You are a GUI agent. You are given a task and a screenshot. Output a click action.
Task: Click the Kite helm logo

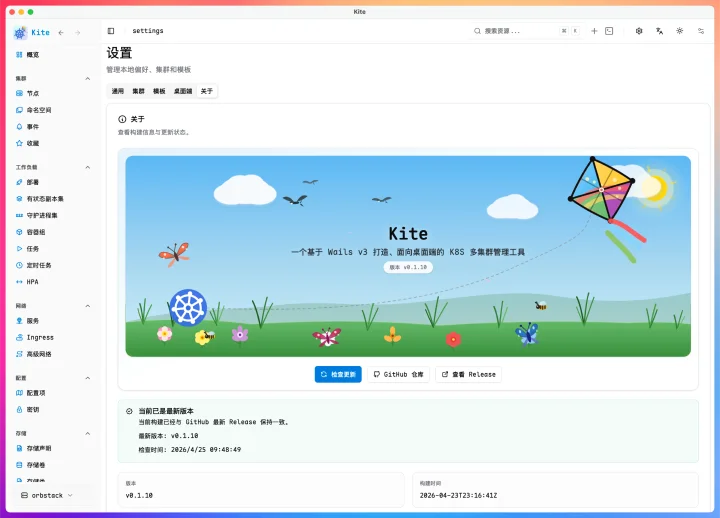(x=20, y=33)
